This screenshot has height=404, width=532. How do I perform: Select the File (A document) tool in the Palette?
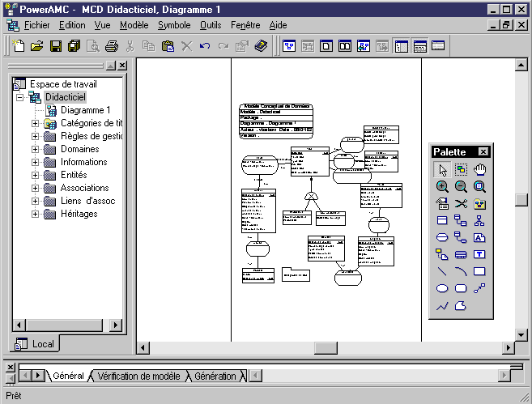click(x=479, y=238)
